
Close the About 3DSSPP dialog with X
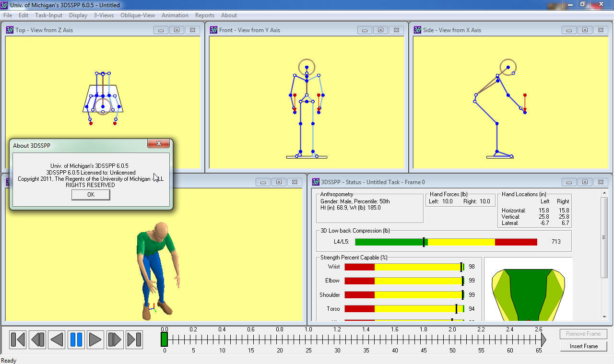(x=158, y=143)
